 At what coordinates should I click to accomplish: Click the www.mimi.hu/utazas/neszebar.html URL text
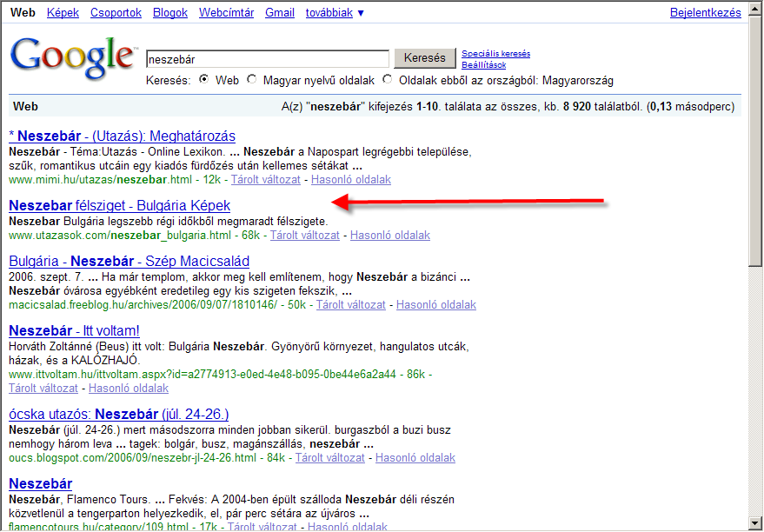(x=100, y=180)
